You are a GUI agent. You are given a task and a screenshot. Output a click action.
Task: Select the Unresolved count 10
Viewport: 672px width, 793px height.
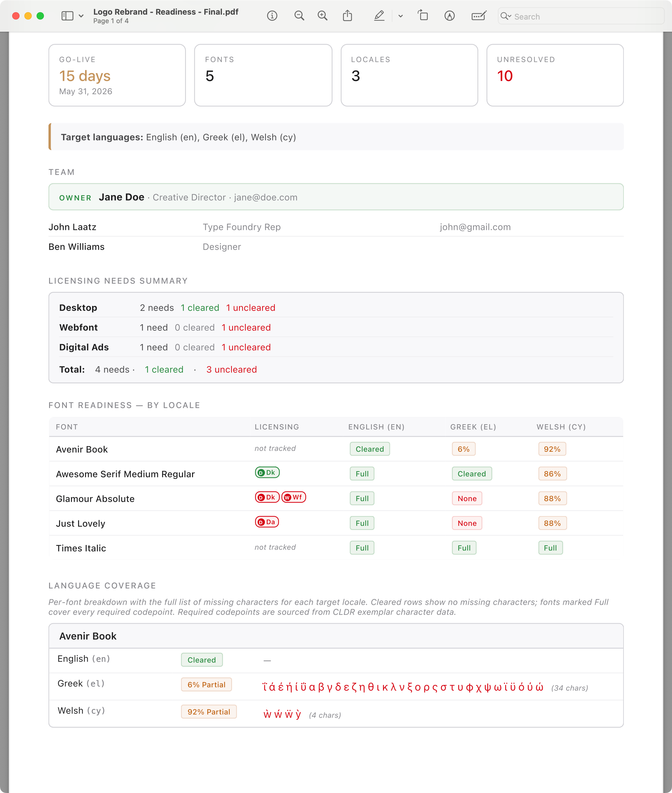coord(505,76)
